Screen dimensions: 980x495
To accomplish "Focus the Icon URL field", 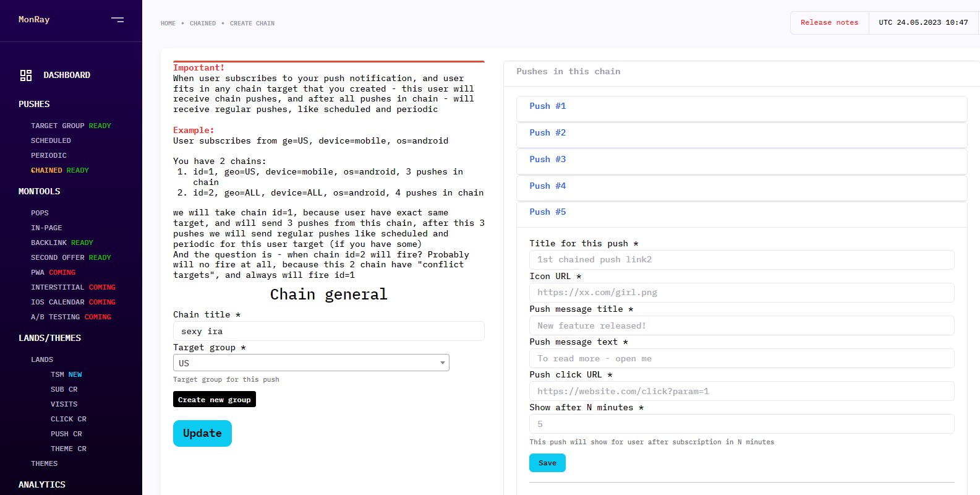I will click(x=741, y=293).
